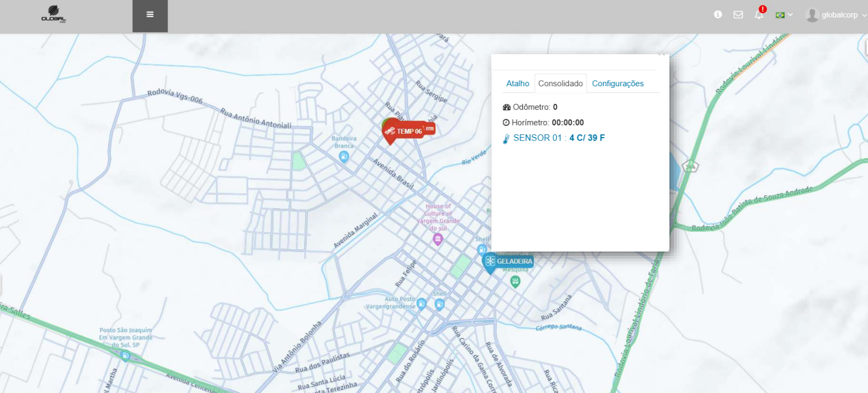Click the Auto Posto Vargengrandense pin

[422, 304]
